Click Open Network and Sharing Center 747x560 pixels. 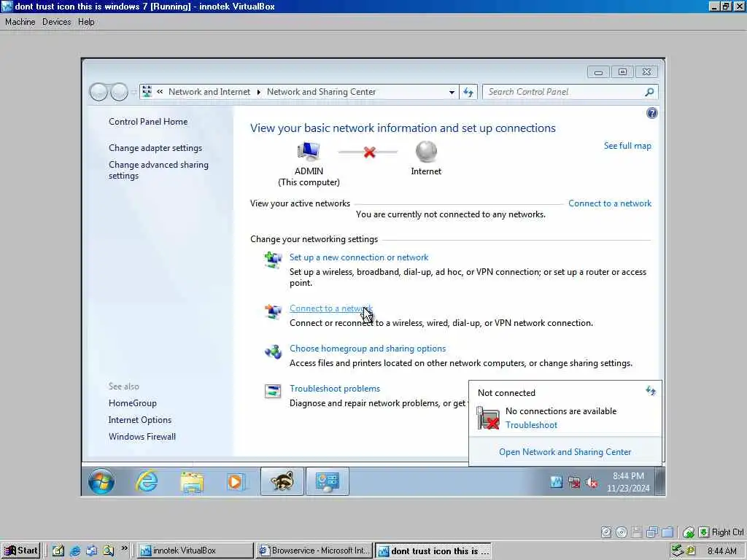click(565, 452)
